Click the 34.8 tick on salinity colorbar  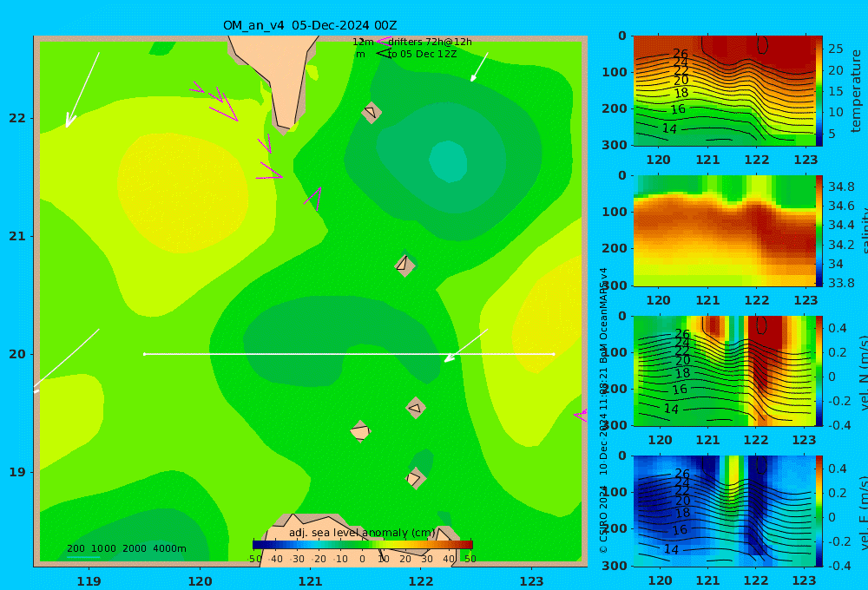(x=841, y=187)
